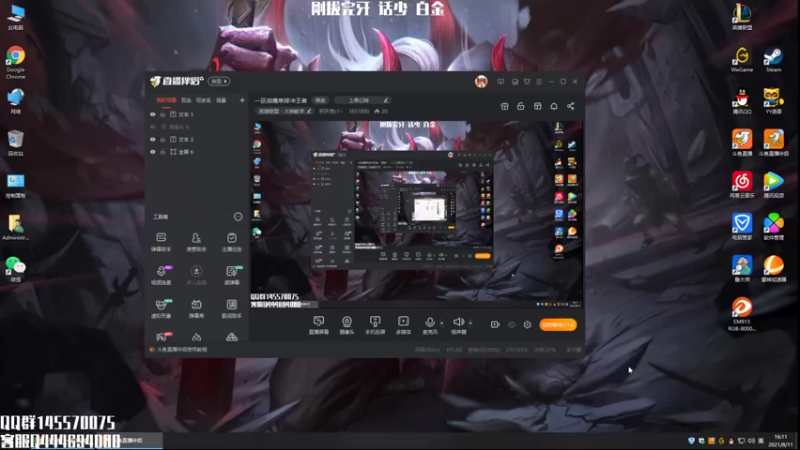The height and width of the screenshot is (450, 800).
Task: Toggle the lock on the 文本 1 layer
Action: [x=163, y=114]
